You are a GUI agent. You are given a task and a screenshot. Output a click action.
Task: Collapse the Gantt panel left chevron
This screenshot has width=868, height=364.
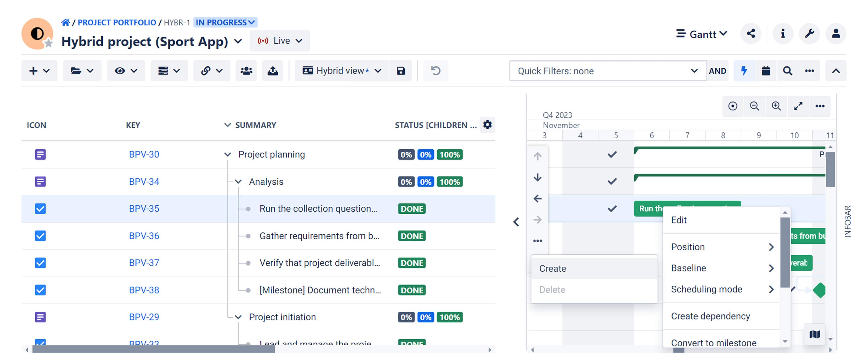click(x=516, y=222)
